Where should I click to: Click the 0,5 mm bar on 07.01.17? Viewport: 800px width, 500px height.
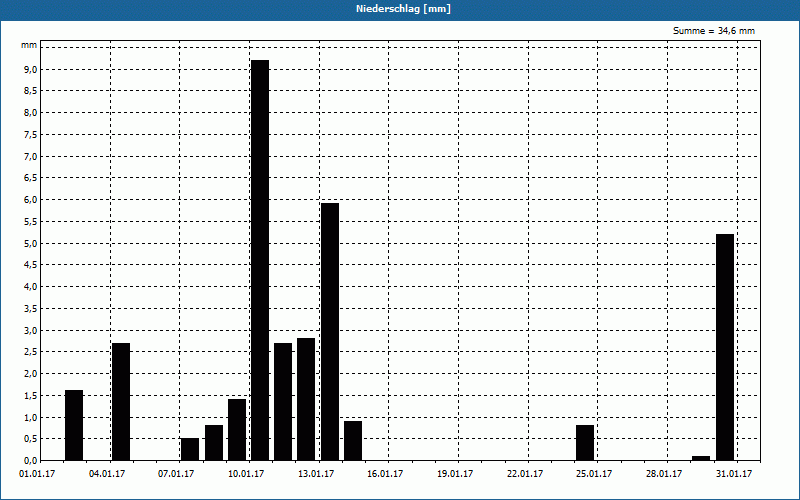click(190, 449)
